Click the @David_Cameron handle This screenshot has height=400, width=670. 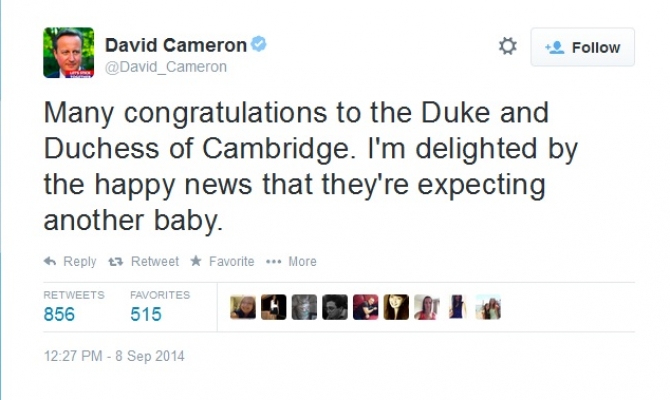click(x=166, y=67)
